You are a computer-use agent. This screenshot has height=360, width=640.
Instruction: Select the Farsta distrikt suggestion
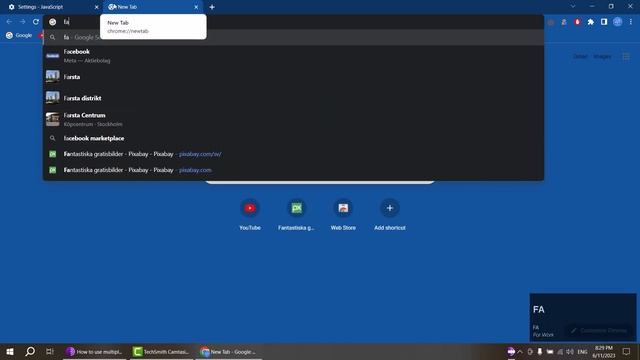click(293, 98)
